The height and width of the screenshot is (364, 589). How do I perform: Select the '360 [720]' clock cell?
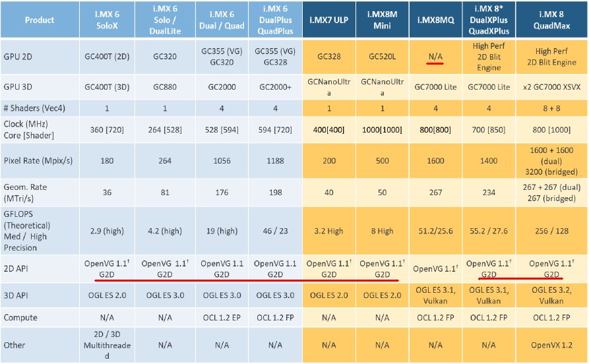[107, 130]
